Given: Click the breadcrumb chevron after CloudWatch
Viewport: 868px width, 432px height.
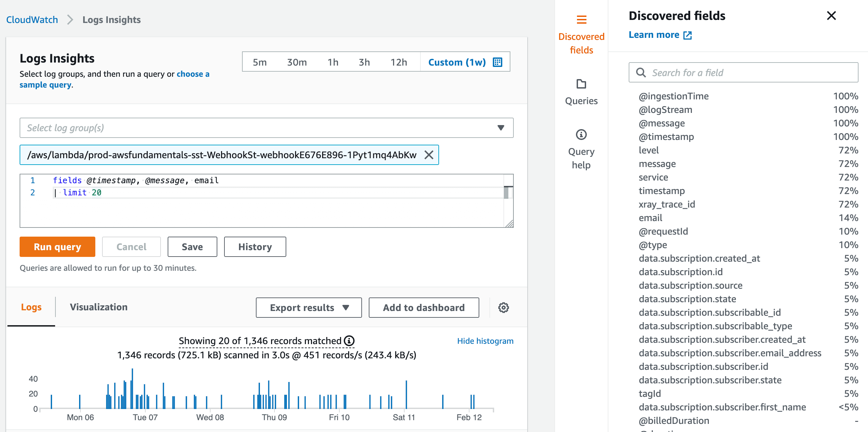Looking at the screenshot, I should (x=70, y=20).
